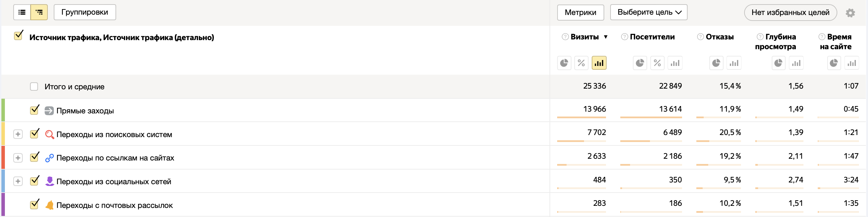This screenshot has width=868, height=217.
Task: Uncheck the Прямые заходы row
Action: [34, 110]
